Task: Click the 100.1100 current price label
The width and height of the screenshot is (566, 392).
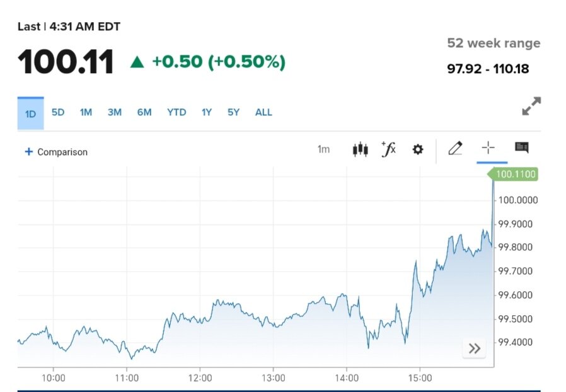Action: 516,175
